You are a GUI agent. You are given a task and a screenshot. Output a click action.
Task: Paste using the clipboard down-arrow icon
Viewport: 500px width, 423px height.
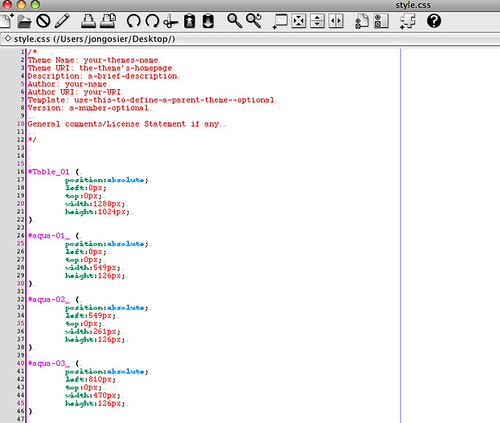pyautogui.click(x=208, y=21)
